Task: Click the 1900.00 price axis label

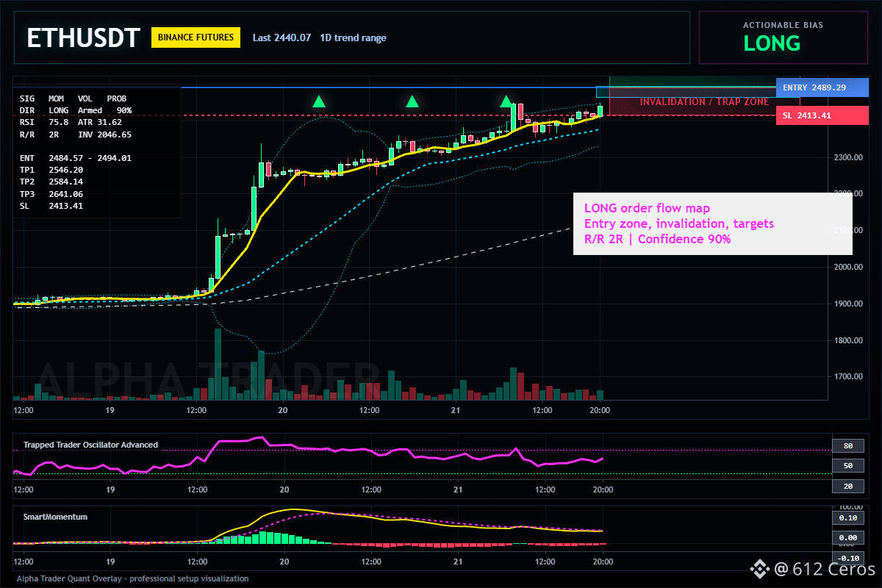Action: 847,304
